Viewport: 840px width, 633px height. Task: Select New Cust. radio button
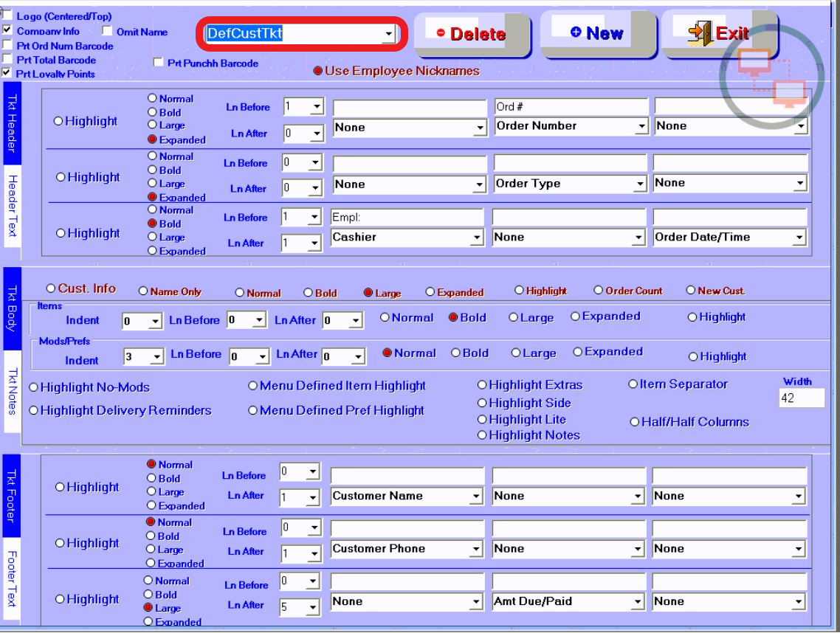(x=691, y=290)
